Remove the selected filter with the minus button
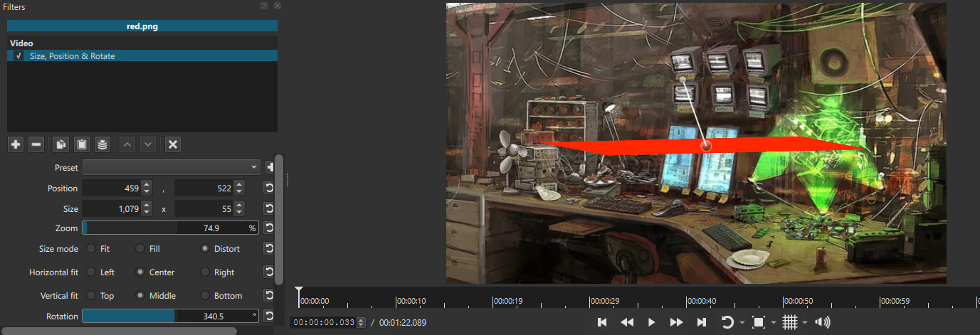 pos(36,144)
